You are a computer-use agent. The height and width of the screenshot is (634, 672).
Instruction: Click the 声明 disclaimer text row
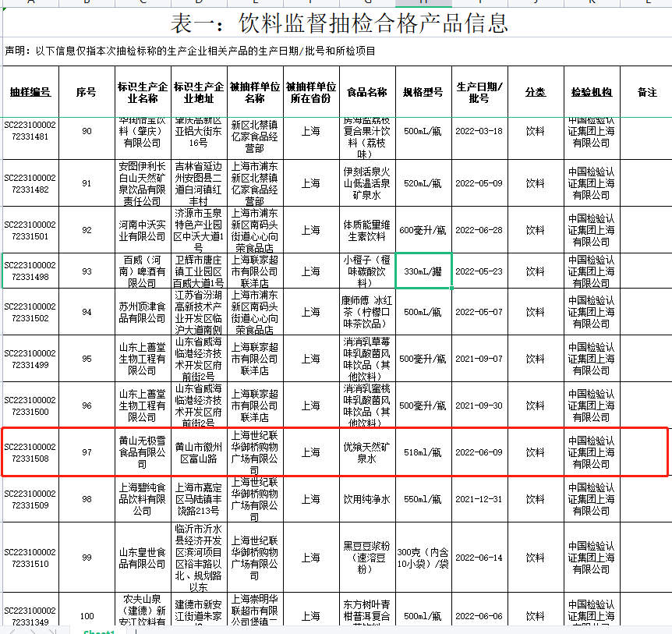190,51
